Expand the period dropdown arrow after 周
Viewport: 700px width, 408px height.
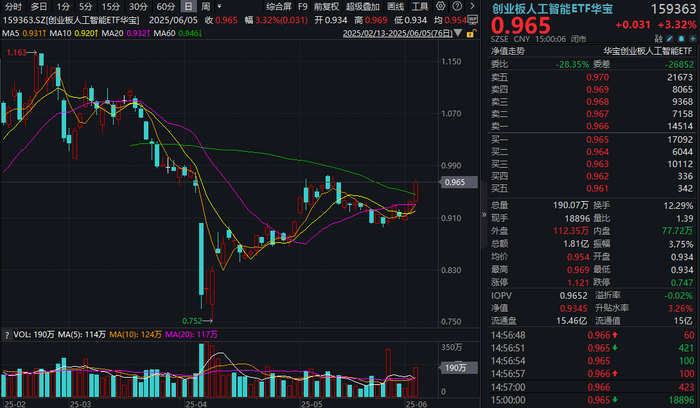coord(219,6)
